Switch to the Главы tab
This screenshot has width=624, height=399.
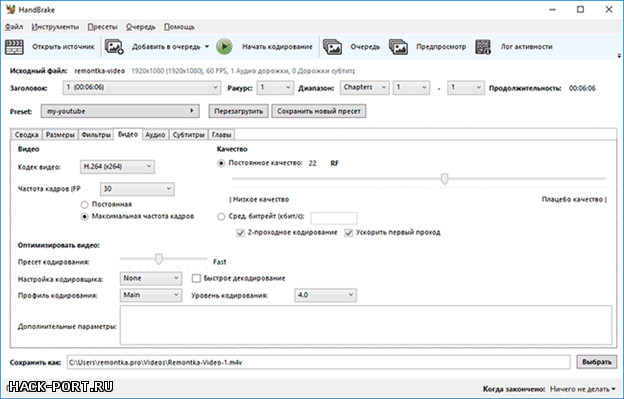tap(222, 135)
